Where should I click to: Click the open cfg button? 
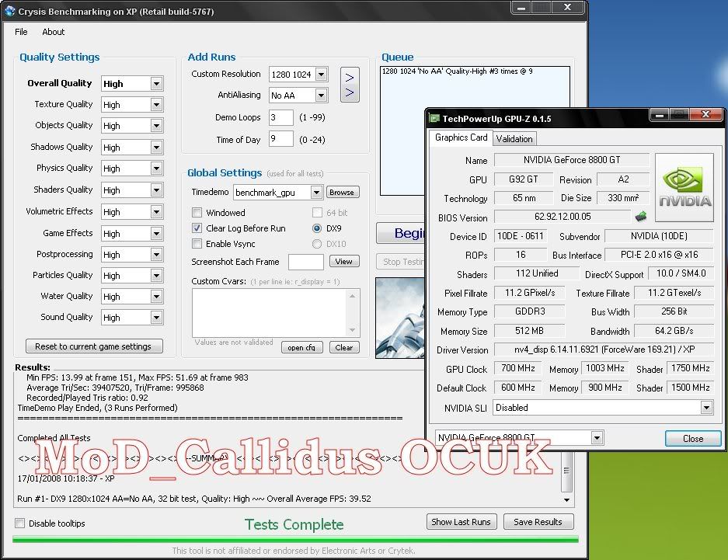tap(301, 347)
